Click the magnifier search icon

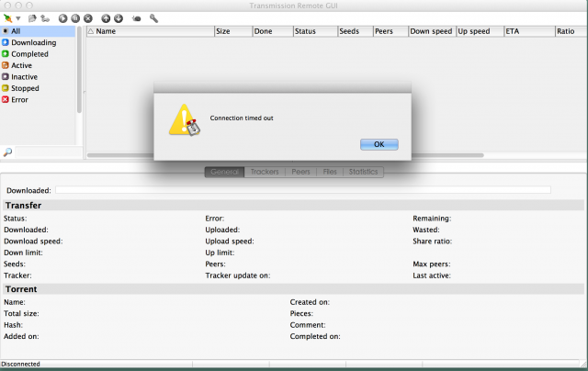tap(7, 152)
